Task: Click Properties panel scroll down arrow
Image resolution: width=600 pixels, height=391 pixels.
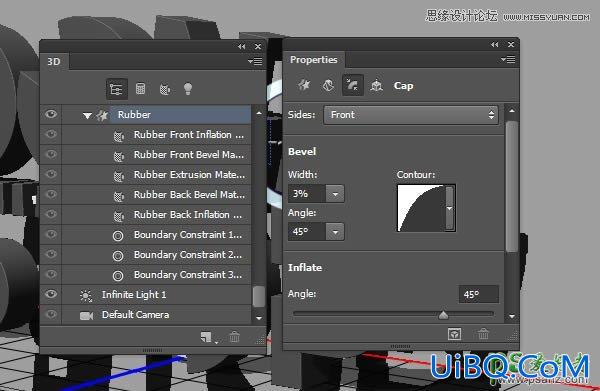Action: (x=512, y=316)
